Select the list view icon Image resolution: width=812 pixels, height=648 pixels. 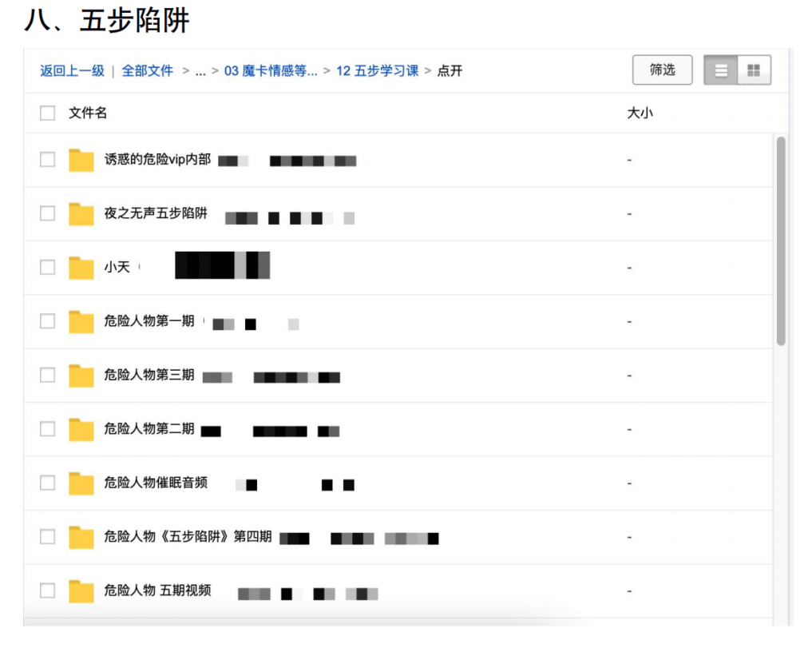pyautogui.click(x=721, y=70)
